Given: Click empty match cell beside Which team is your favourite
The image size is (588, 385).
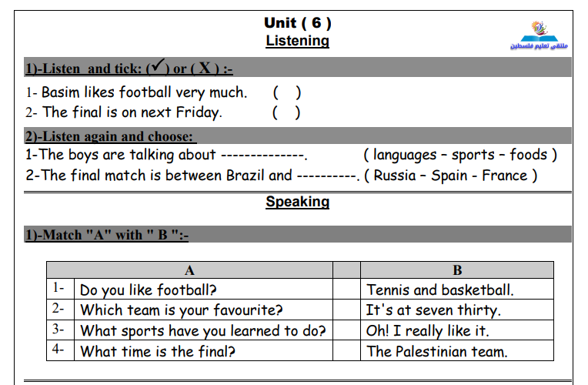Looking at the screenshot, I should coord(346,310).
